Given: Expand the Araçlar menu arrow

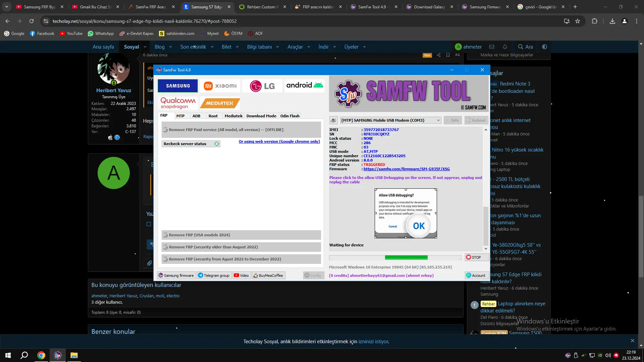Looking at the screenshot, I should pyautogui.click(x=309, y=47).
